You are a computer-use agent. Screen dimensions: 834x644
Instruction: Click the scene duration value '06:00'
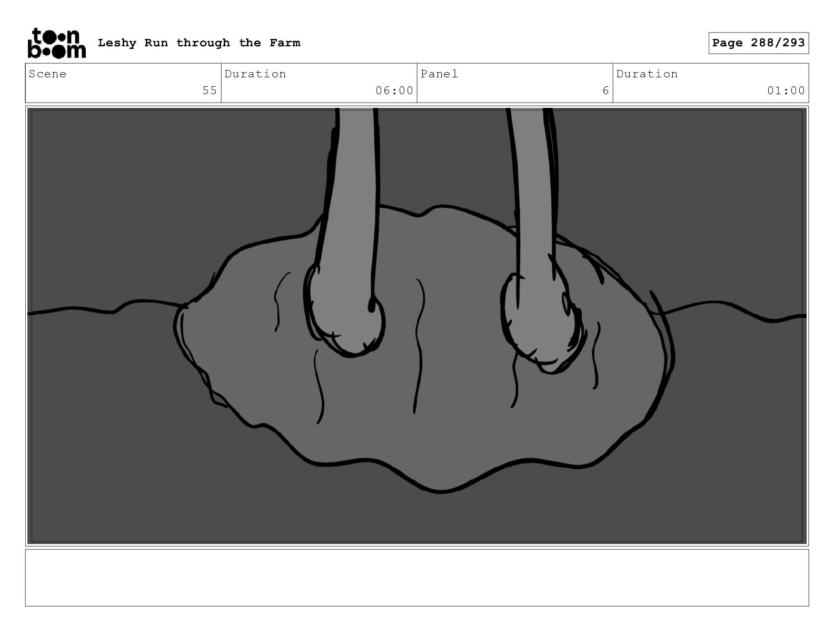[x=394, y=90]
